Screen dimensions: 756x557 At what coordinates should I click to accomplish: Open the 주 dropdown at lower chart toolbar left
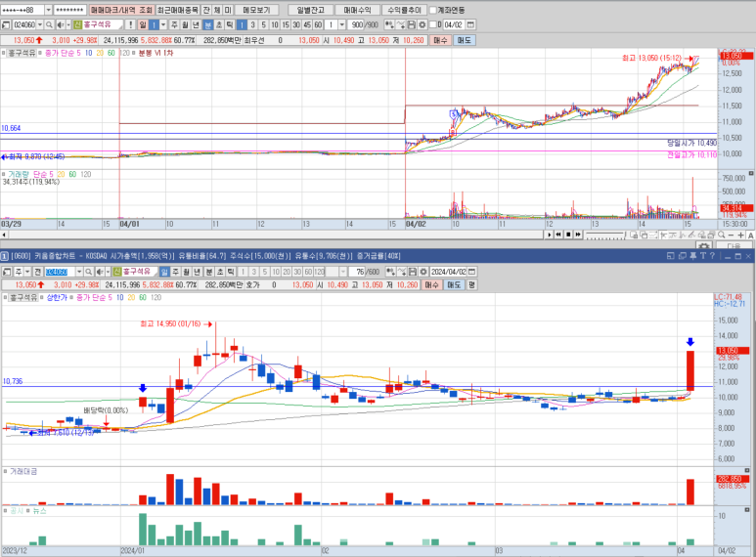27,272
